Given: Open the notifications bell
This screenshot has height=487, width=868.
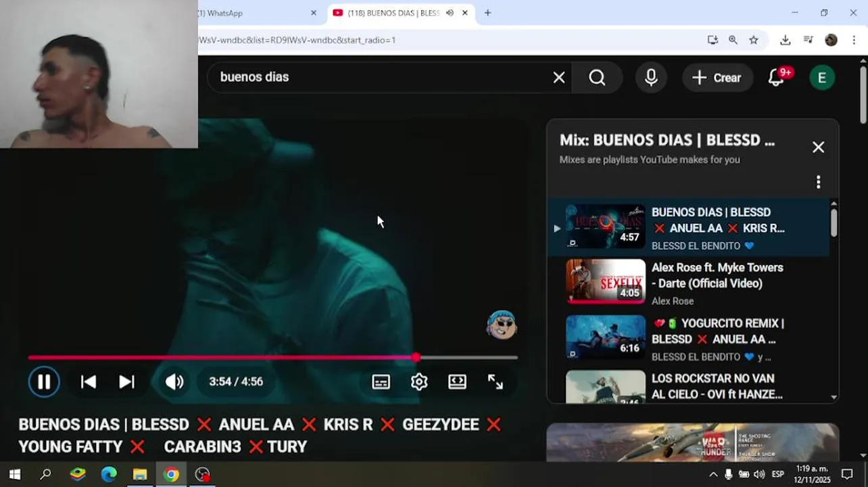Looking at the screenshot, I should (x=777, y=77).
